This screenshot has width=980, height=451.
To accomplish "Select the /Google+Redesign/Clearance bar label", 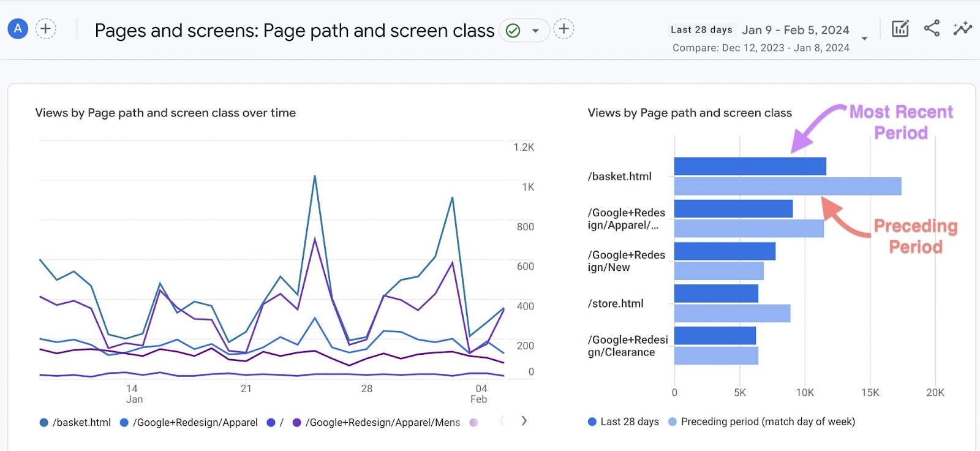I will 627,346.
